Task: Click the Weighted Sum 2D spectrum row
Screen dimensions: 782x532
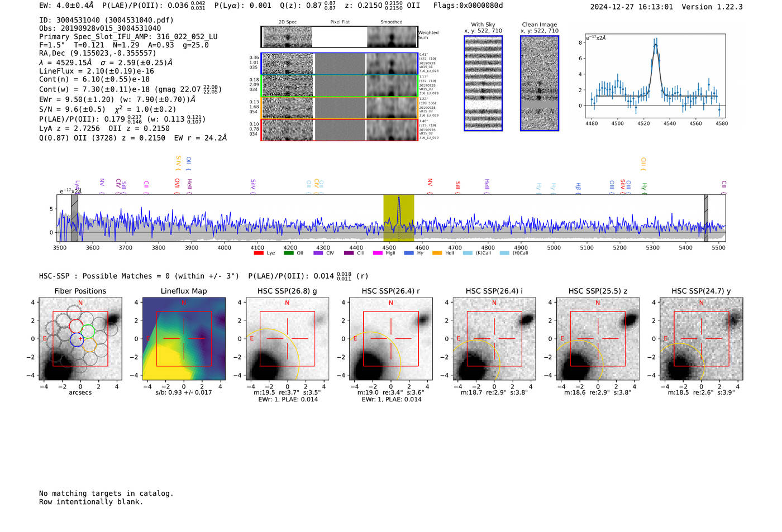Action: [x=339, y=37]
